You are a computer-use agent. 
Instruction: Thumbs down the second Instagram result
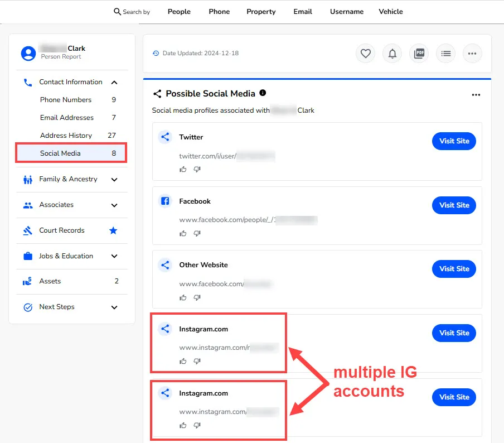(197, 425)
